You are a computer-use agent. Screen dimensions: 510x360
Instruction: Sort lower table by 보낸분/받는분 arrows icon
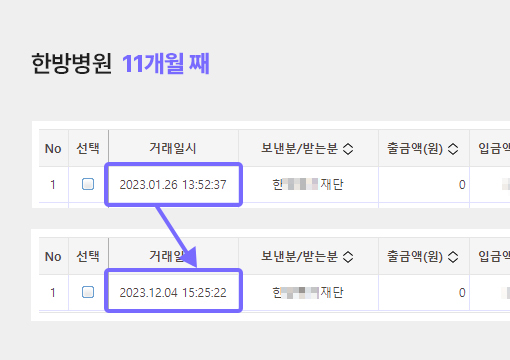pos(348,257)
